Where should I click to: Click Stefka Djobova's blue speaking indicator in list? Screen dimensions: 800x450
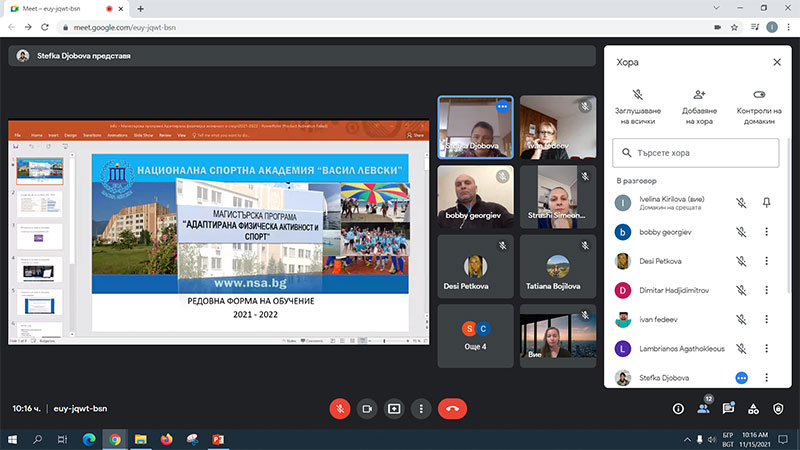coord(741,378)
